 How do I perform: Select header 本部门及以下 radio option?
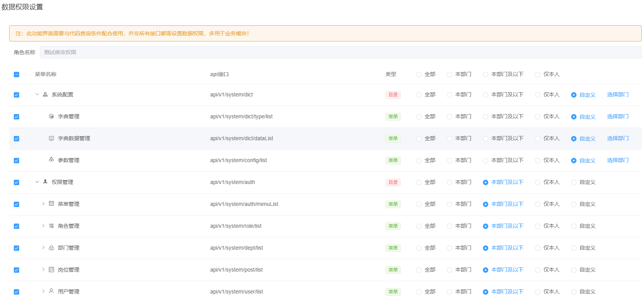click(x=486, y=75)
